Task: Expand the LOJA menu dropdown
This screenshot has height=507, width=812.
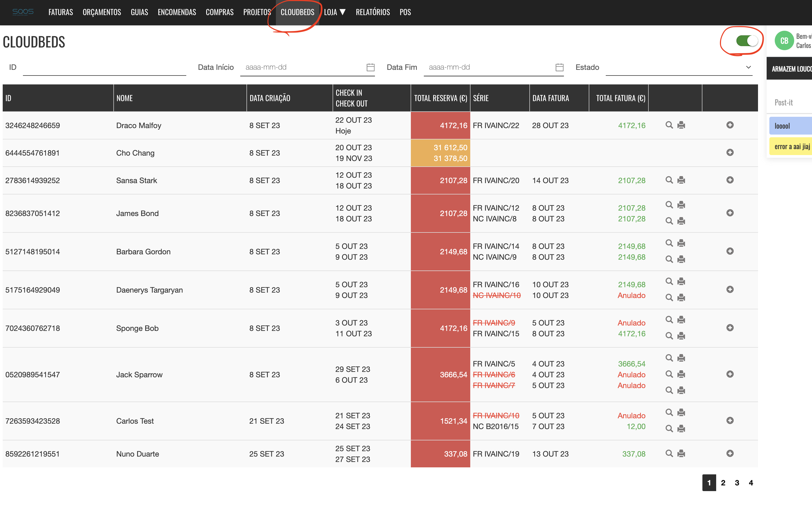Action: pos(334,12)
